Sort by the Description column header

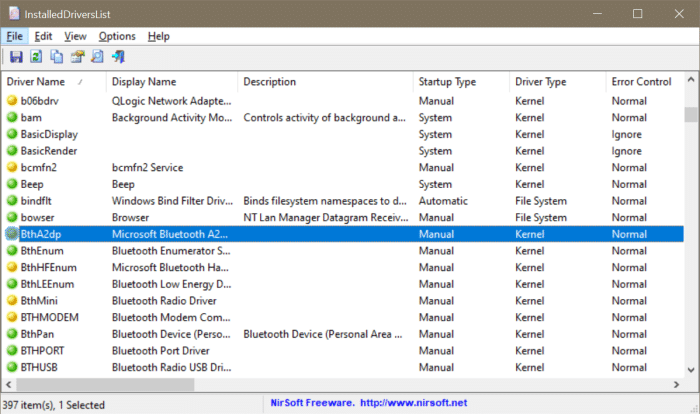325,82
